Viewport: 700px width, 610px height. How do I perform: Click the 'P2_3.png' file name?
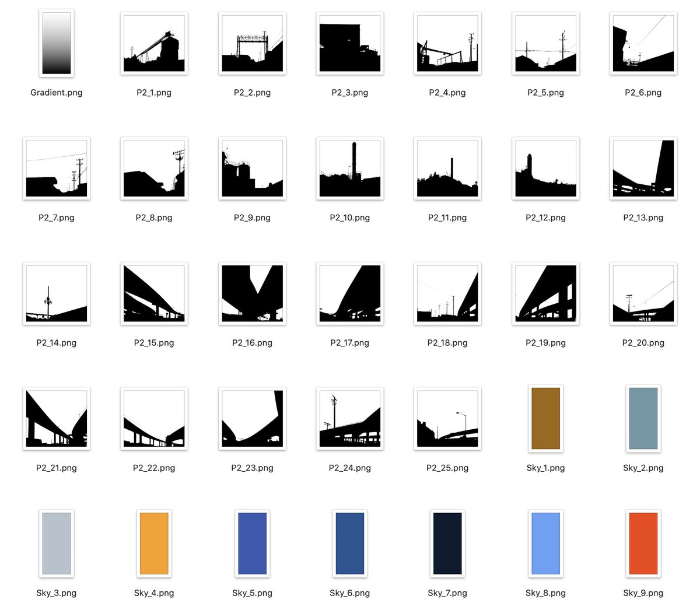pyautogui.click(x=350, y=93)
